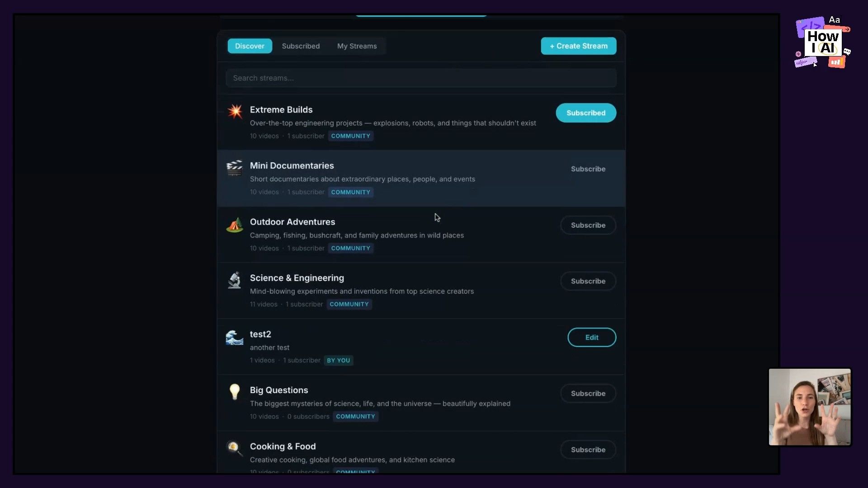868x488 pixels.
Task: Click the BY YOU tag on test2
Action: coord(339,361)
